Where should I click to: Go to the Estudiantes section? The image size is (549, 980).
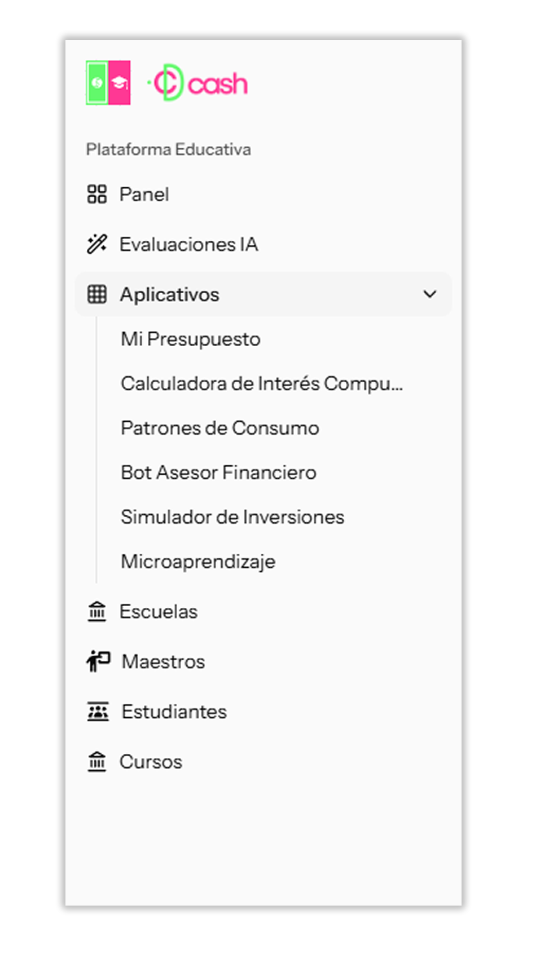click(x=173, y=711)
